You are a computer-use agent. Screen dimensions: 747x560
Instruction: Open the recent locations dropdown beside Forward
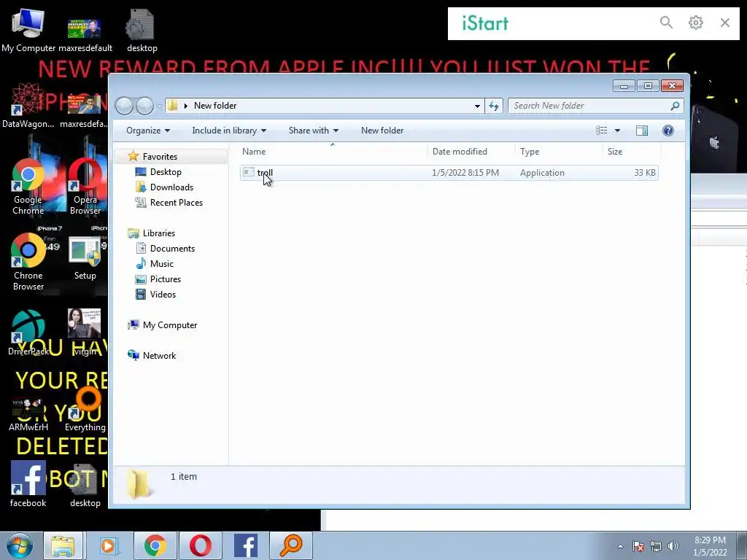(x=159, y=106)
